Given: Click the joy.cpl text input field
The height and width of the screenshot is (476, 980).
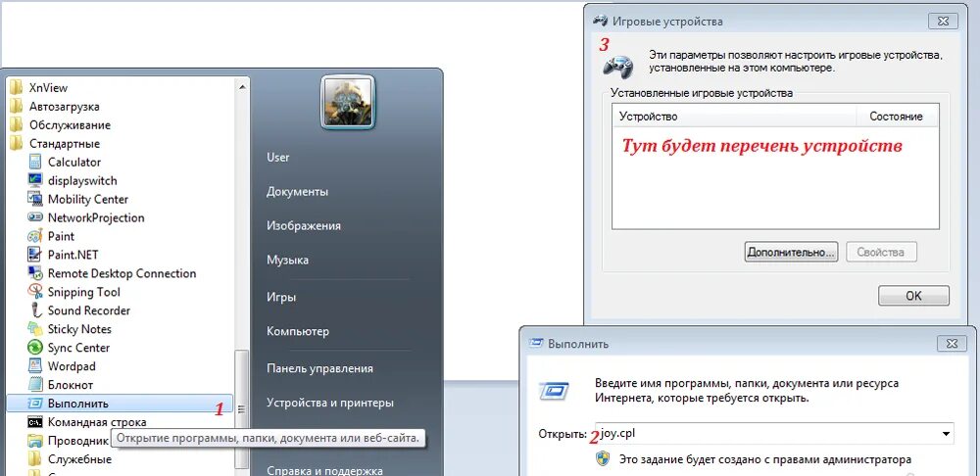Looking at the screenshot, I should coord(774,433).
